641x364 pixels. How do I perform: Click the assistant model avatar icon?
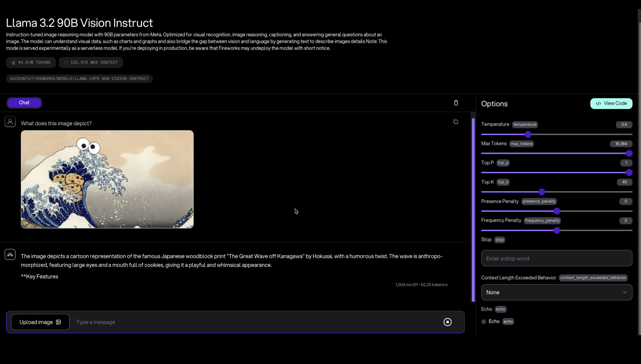point(10,254)
